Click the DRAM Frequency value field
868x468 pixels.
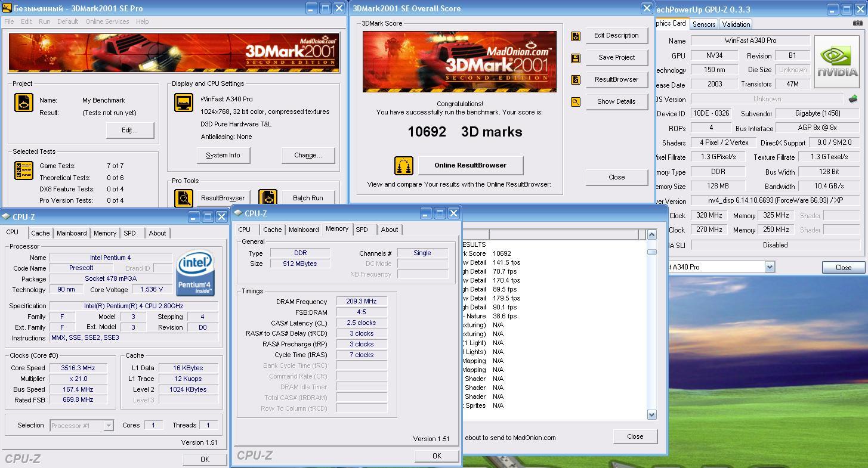[x=362, y=302]
